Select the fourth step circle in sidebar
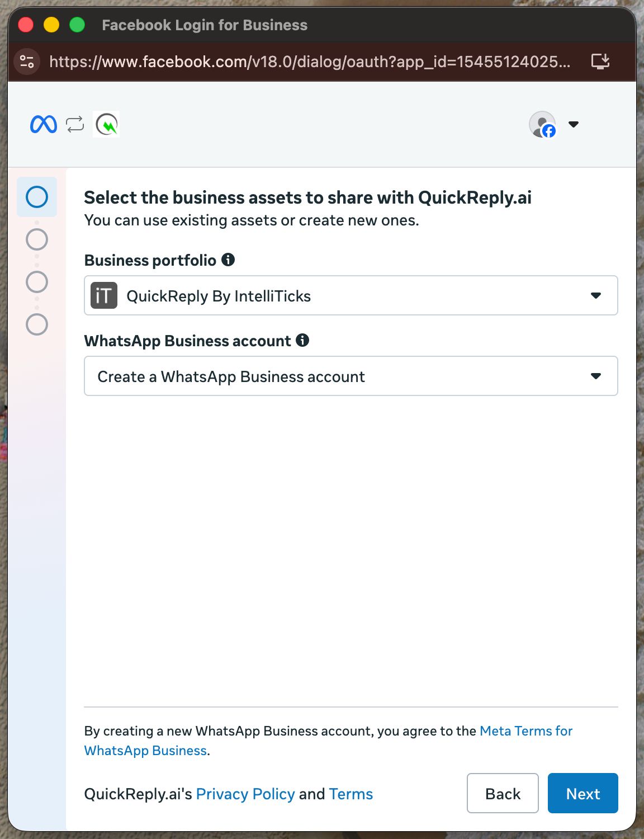The width and height of the screenshot is (644, 839). click(x=37, y=324)
